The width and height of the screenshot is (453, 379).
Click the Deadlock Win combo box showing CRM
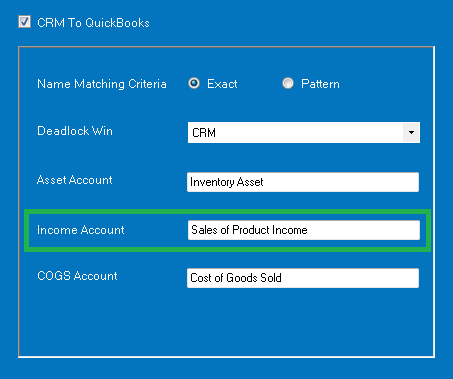pos(304,133)
